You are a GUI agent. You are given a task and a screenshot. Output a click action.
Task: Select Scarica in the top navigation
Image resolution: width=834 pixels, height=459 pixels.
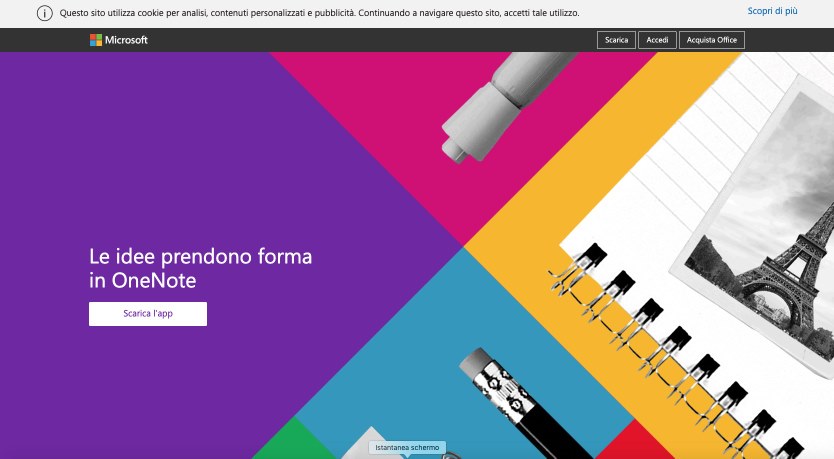tap(616, 40)
